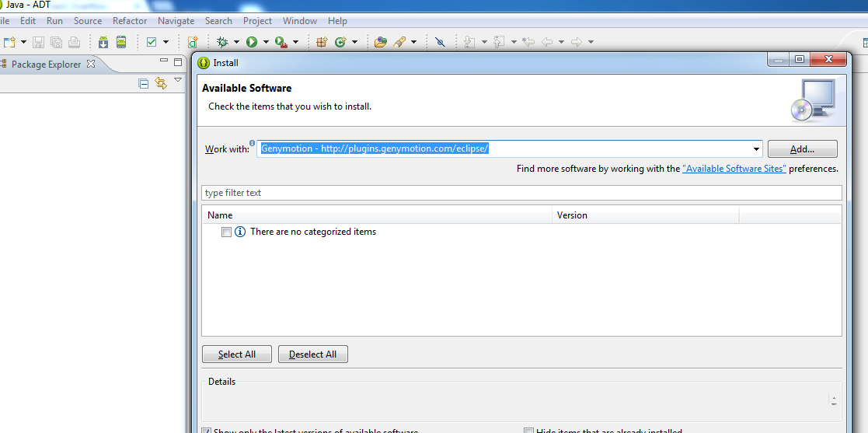
Task: Toggle Hide items that are already installed checkbox
Action: point(528,431)
